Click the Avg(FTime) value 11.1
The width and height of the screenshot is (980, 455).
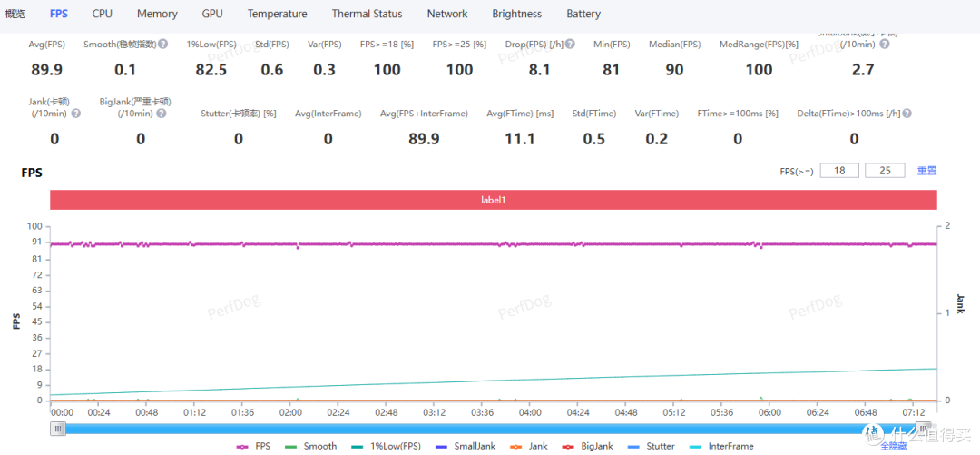(520, 138)
